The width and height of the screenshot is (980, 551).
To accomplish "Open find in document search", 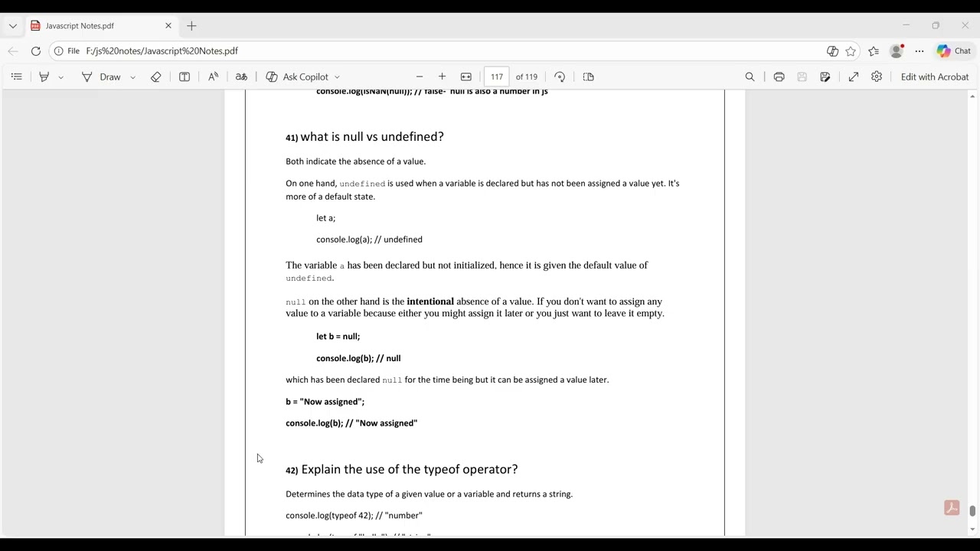I will [x=750, y=77].
